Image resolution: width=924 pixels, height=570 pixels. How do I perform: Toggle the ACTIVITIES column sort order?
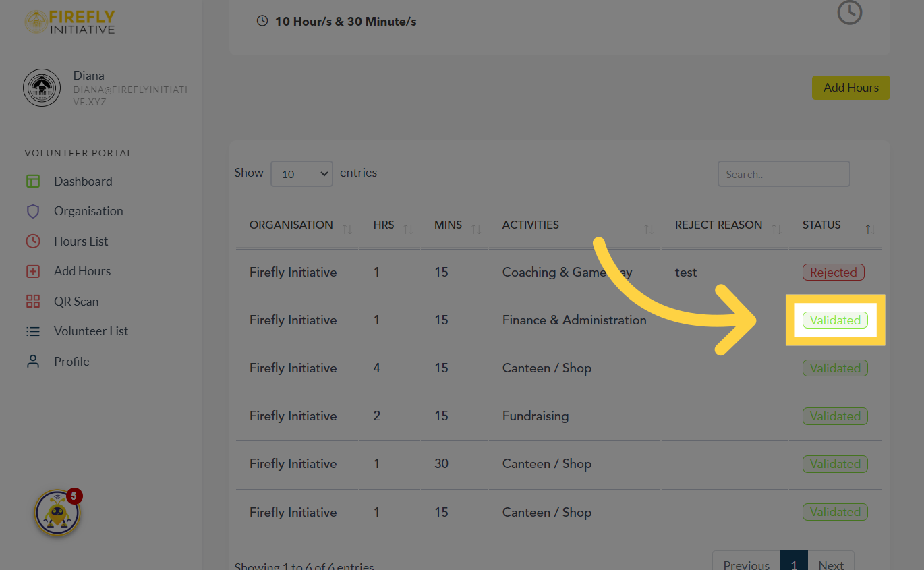(649, 228)
